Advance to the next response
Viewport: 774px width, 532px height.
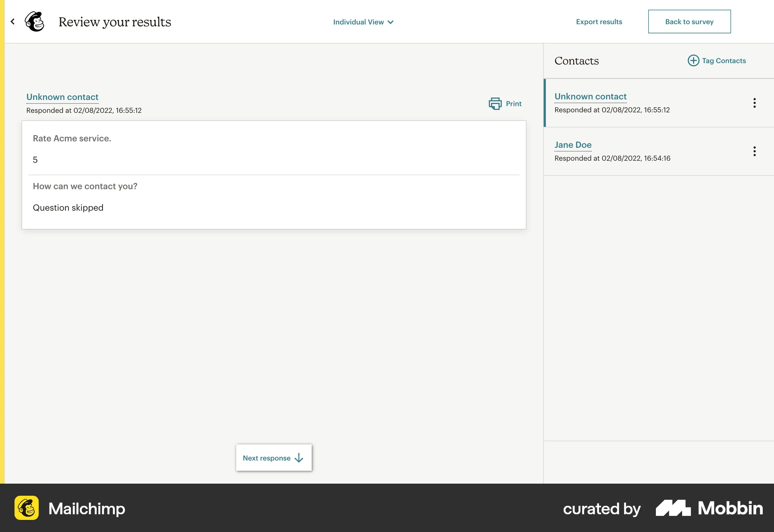274,458
